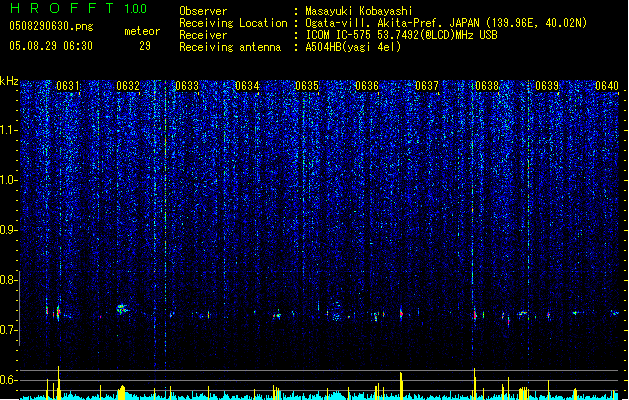Image resolution: width=629 pixels, height=400 pixels.
Task: Click the 0632 time marker
Action: tap(128, 86)
